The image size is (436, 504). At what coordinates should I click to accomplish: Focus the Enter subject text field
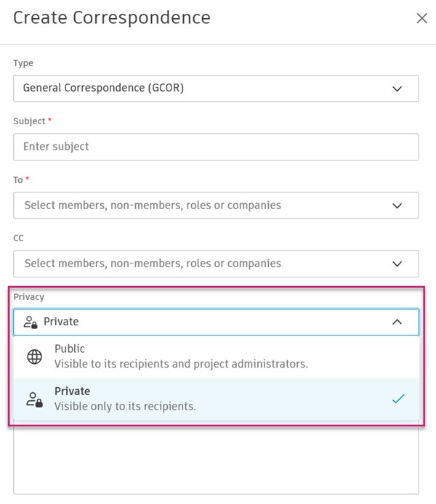point(216,147)
